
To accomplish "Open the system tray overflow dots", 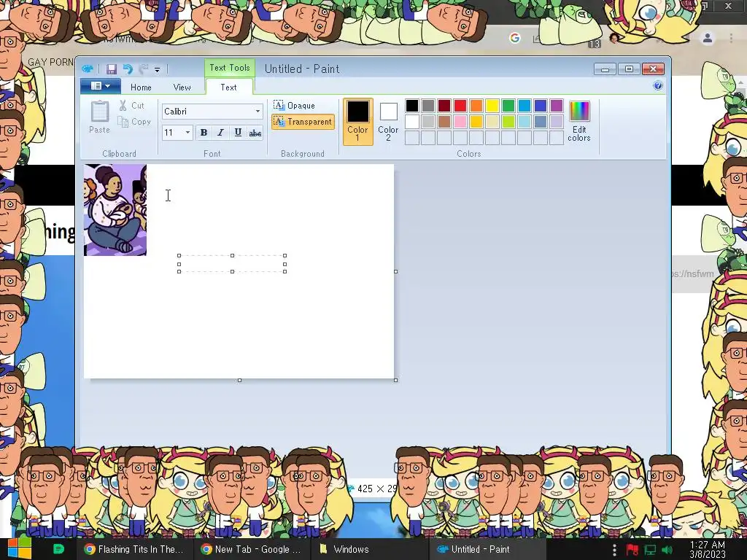I will click(x=614, y=550).
